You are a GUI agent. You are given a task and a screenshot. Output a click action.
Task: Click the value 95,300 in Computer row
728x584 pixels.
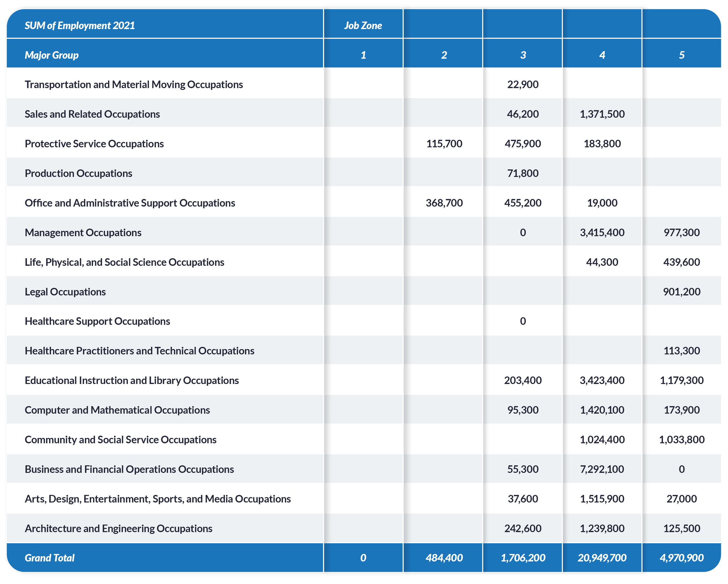point(523,410)
